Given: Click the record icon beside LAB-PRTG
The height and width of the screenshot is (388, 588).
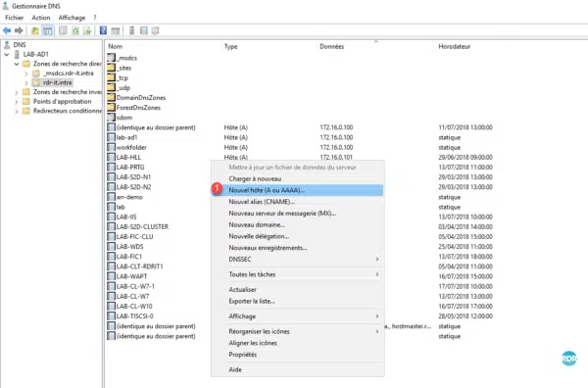Looking at the screenshot, I should click(111, 168).
